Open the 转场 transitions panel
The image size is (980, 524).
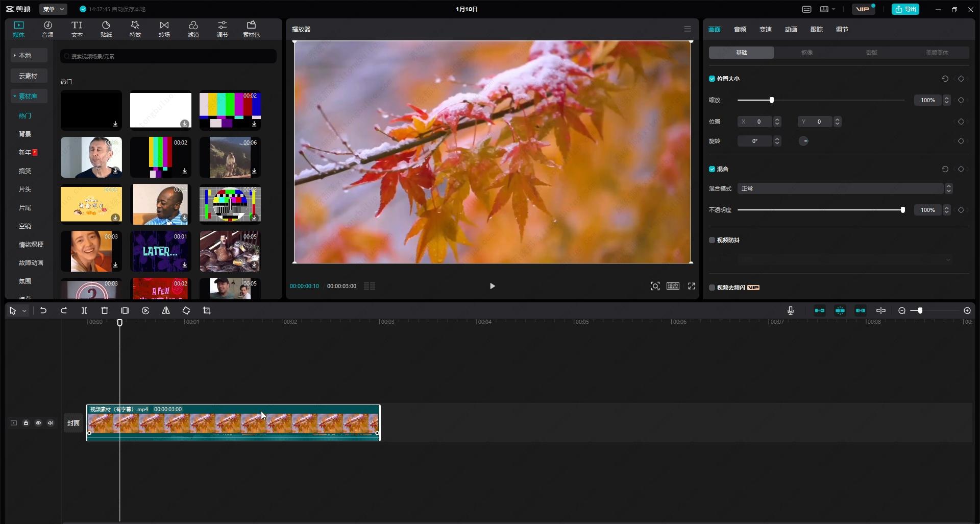(164, 29)
